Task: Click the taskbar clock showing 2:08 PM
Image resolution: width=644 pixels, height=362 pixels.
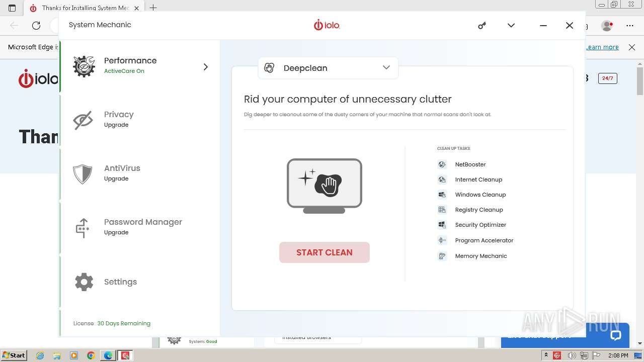Action: (618, 355)
